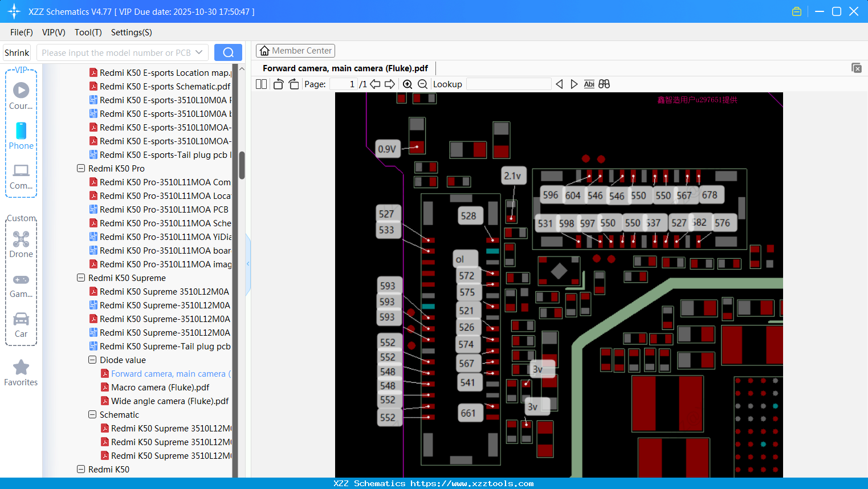868x489 pixels.
Task: Collapse side panel using the divider arrow
Action: point(248,264)
